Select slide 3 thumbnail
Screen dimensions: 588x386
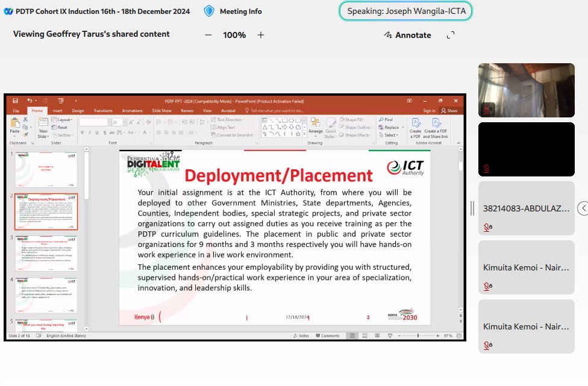tap(46, 254)
